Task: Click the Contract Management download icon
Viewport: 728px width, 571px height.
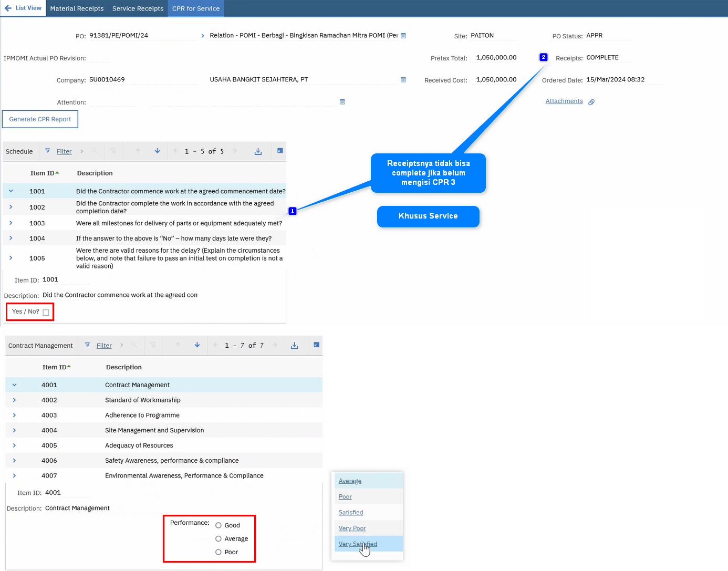Action: (x=294, y=346)
